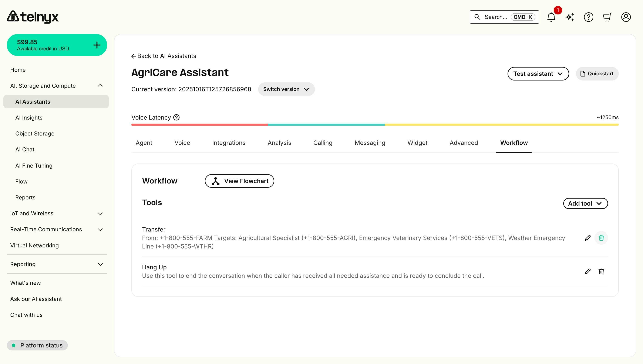Open the user account icon
This screenshot has height=364, width=643.
coord(626,17)
